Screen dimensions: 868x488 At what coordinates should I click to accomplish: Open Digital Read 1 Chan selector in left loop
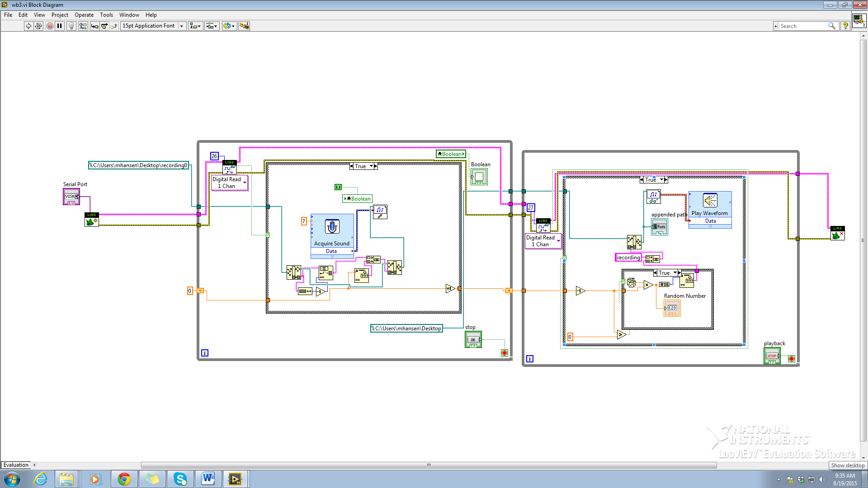230,183
